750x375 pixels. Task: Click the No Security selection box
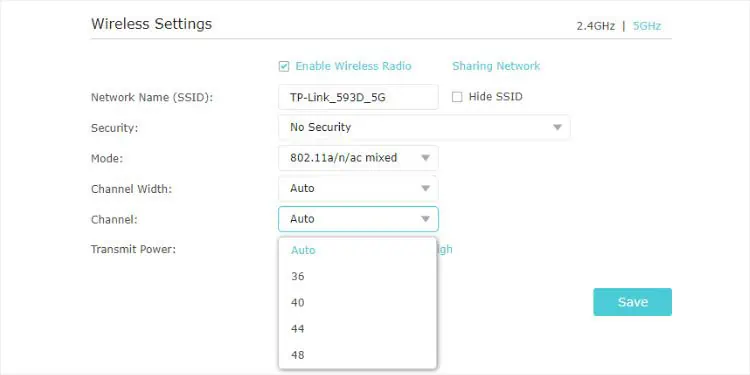coord(424,127)
